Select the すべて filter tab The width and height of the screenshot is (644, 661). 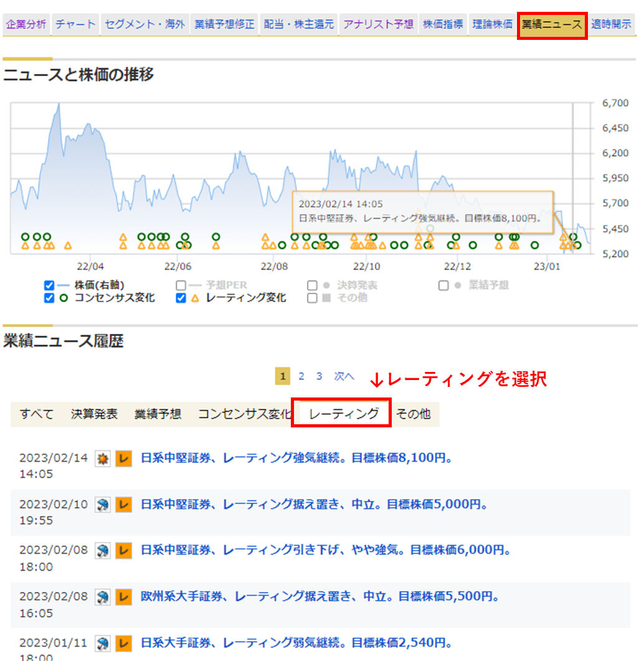click(36, 413)
